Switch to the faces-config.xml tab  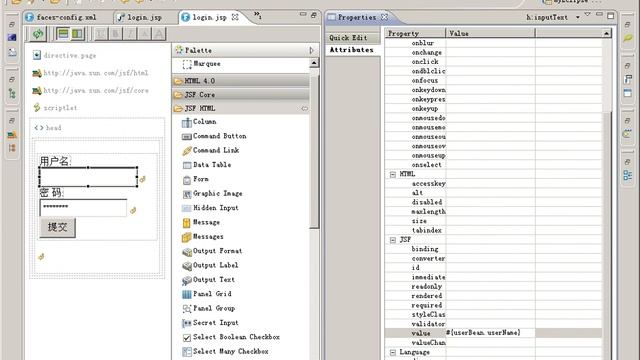coord(61,17)
